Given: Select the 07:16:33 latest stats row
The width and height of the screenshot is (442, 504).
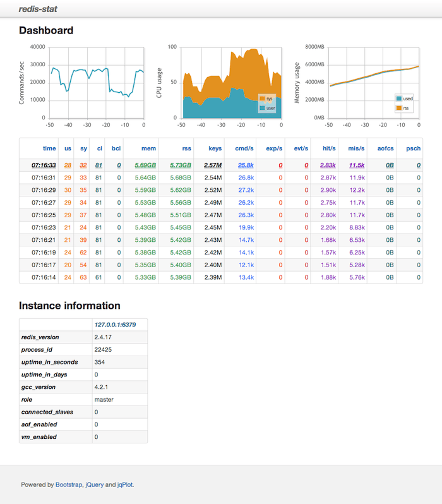Looking at the screenshot, I should (220, 165).
